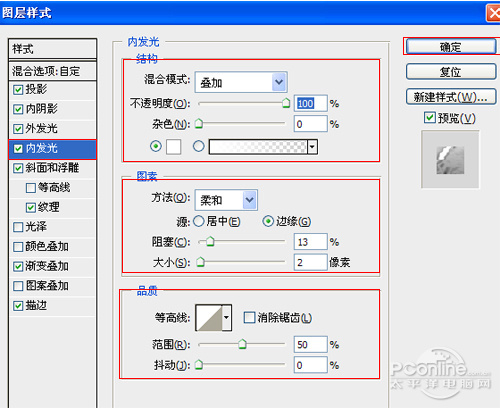
Task: Enable the 等高线 sub-option checkbox
Action: click(31, 188)
